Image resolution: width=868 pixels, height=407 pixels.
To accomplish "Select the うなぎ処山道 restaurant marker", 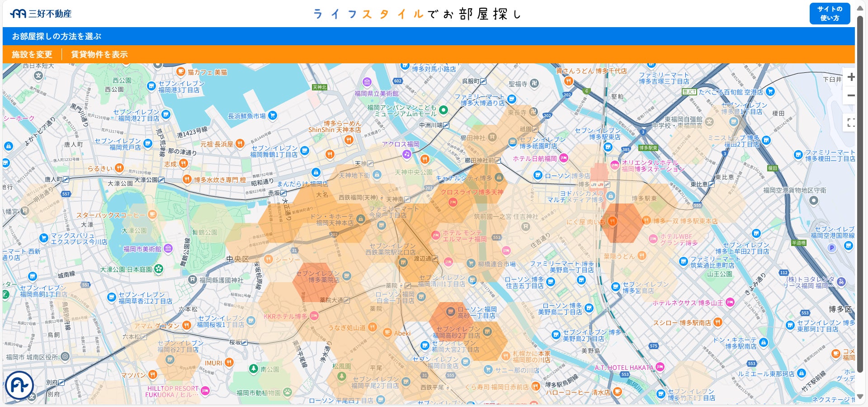I will coord(372,327).
